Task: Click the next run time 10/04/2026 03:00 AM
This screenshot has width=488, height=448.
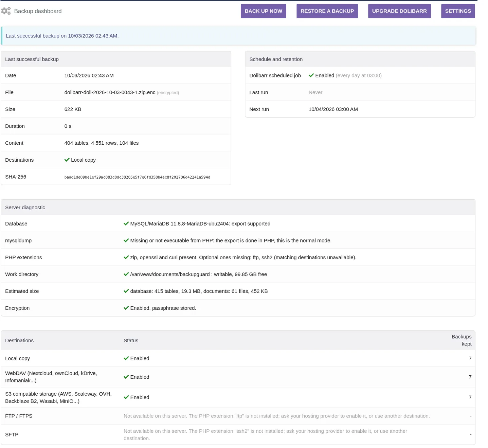Action: tap(333, 109)
